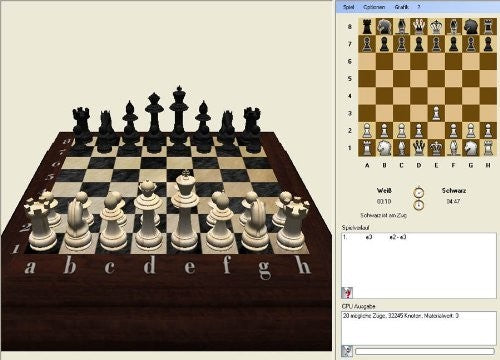This screenshot has height=360, width=500.
Task: Click the CPU progress bar
Action: pyautogui.click(x=425, y=351)
